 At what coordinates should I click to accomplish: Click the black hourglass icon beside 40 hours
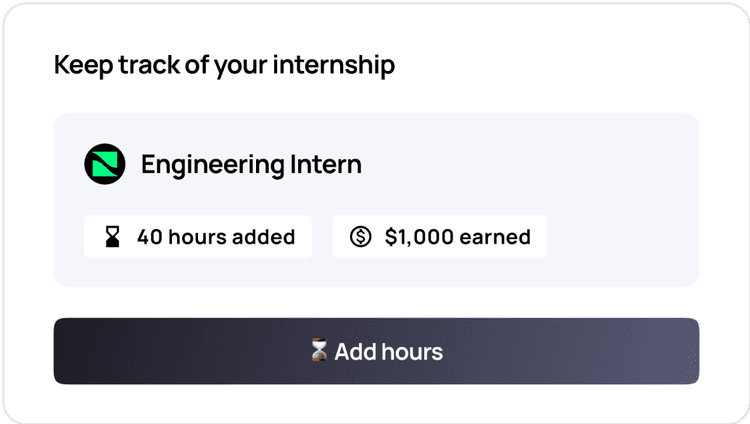[x=112, y=236]
